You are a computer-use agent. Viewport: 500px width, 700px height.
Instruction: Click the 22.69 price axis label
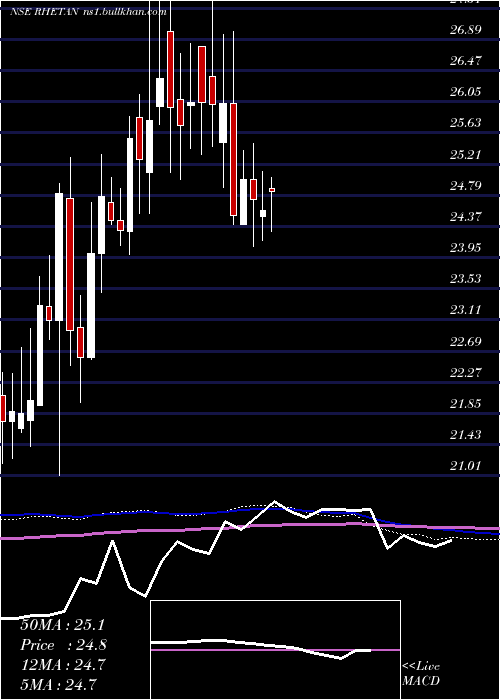[x=466, y=341]
